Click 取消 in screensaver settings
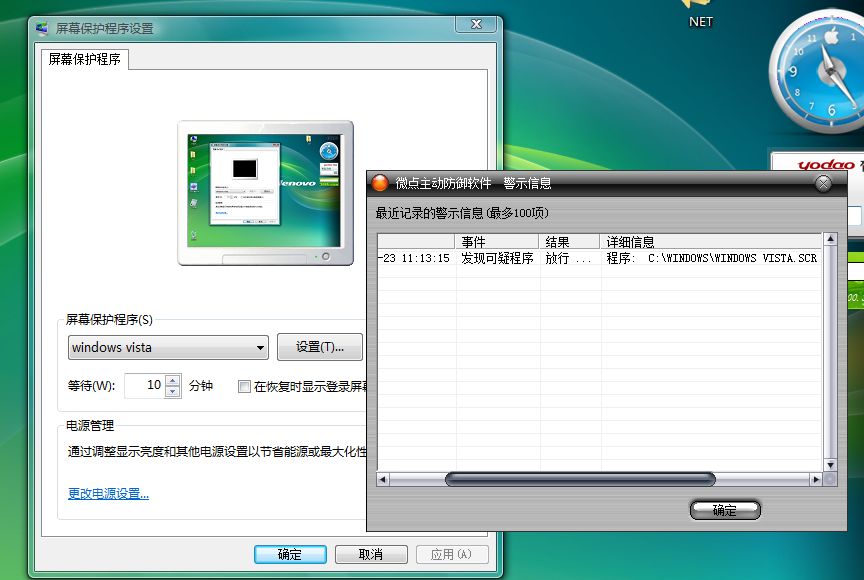864x580 pixels. 371,554
